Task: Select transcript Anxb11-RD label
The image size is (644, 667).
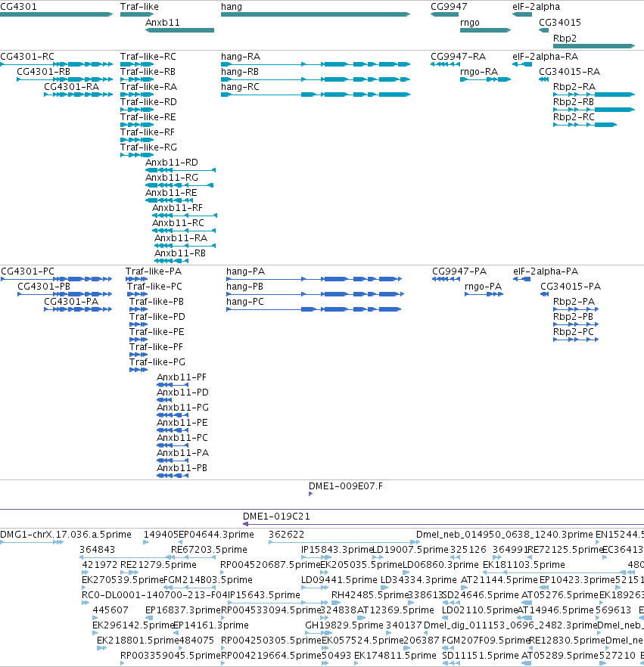Action: [172, 163]
